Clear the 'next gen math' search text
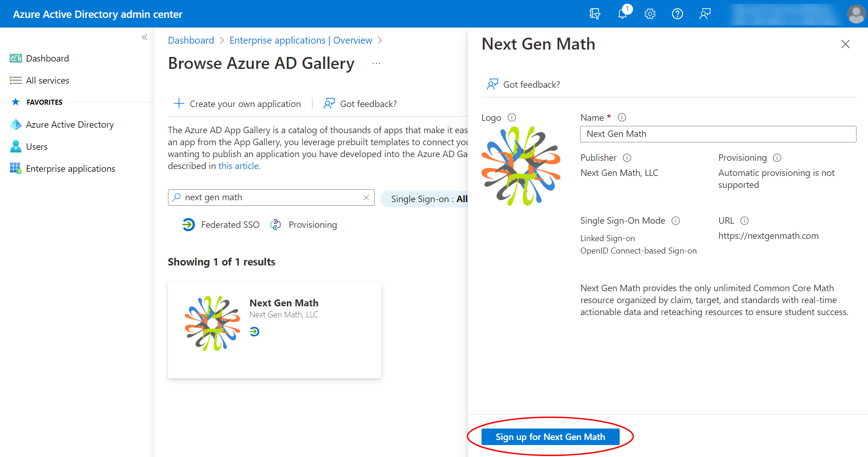 [x=366, y=197]
